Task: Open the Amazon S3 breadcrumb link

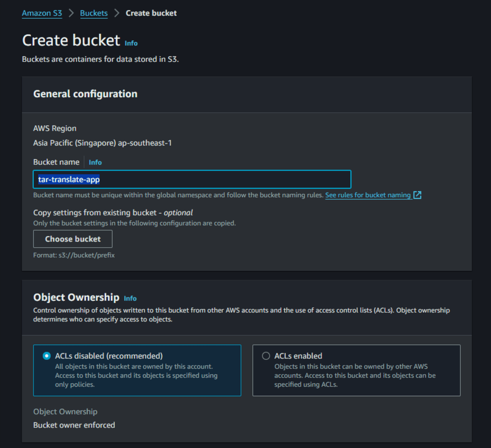Action: (x=42, y=13)
